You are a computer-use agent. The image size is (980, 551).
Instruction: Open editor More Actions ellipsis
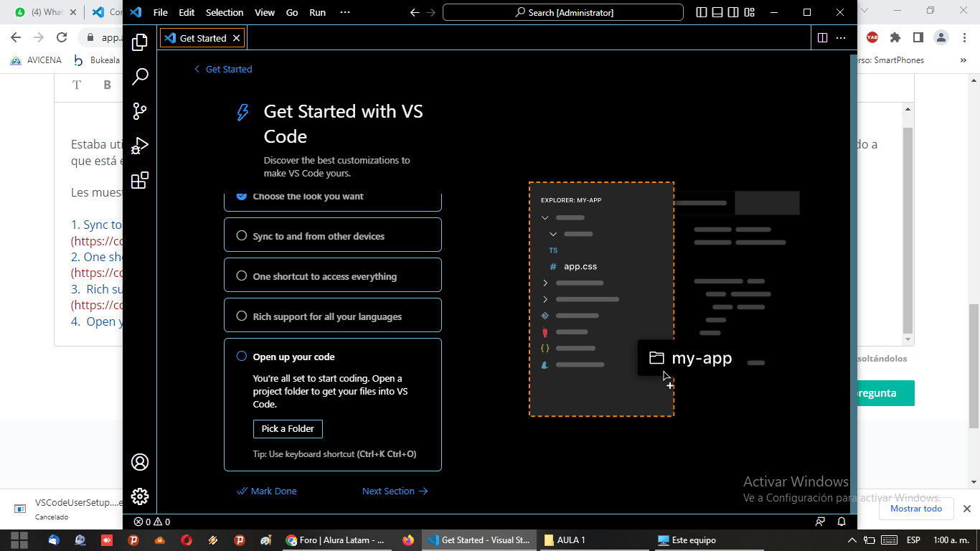[842, 38]
